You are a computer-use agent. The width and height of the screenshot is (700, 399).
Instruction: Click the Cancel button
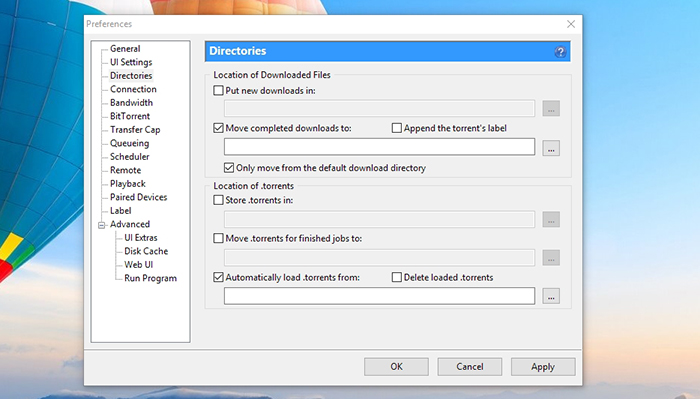tap(470, 367)
